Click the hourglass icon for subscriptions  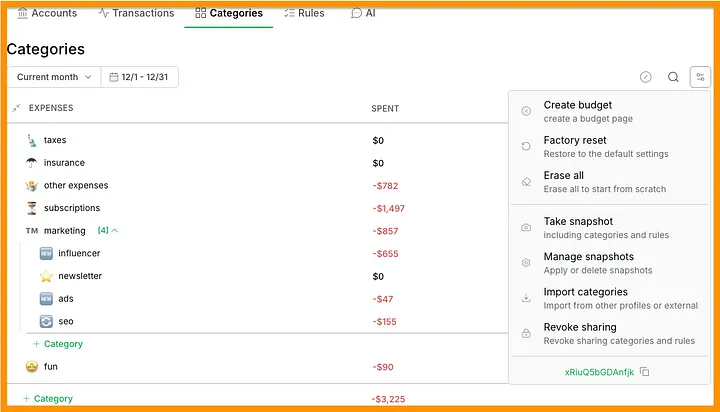pos(31,208)
